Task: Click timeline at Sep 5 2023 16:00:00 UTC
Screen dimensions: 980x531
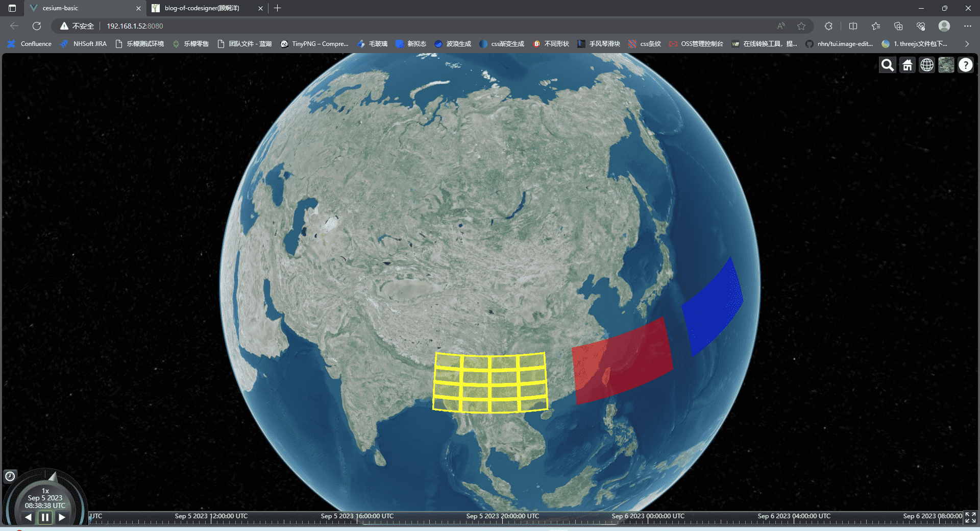Action: 357,517
